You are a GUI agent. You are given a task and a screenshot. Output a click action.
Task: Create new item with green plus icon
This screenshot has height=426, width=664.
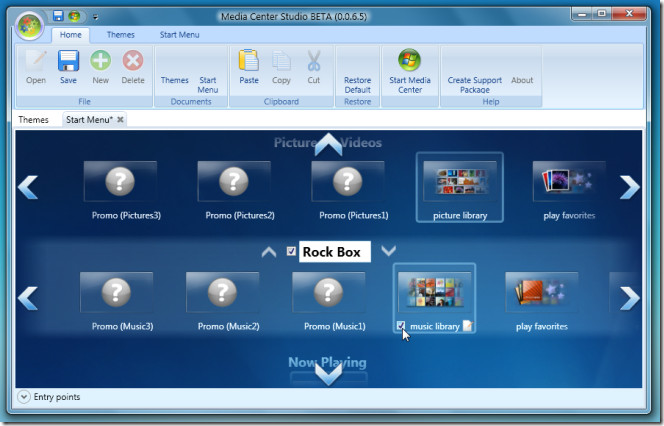coord(100,60)
